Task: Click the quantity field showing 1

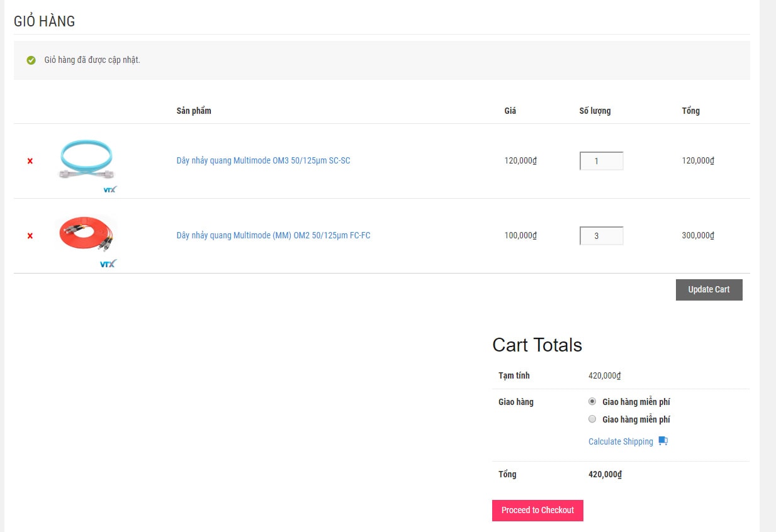Action: coord(601,161)
